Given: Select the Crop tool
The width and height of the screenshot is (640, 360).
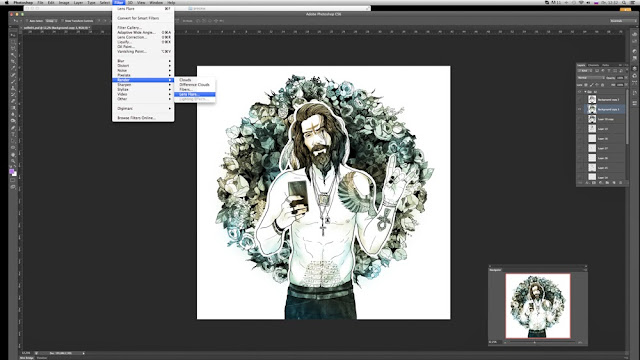Looking at the screenshot, I should (x=13, y=62).
